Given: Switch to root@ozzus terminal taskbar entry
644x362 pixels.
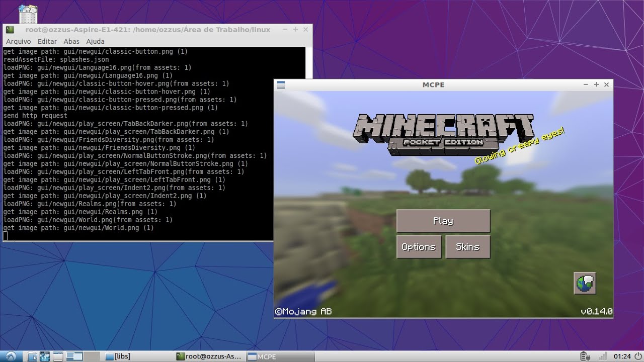Looking at the screenshot, I should click(209, 356).
